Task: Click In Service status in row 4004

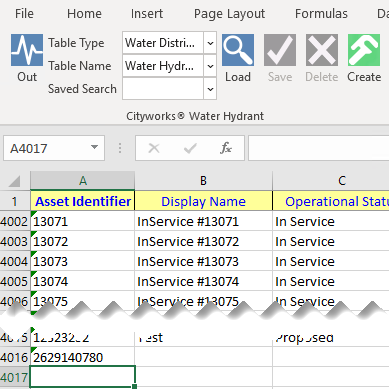Action: pyautogui.click(x=331, y=261)
